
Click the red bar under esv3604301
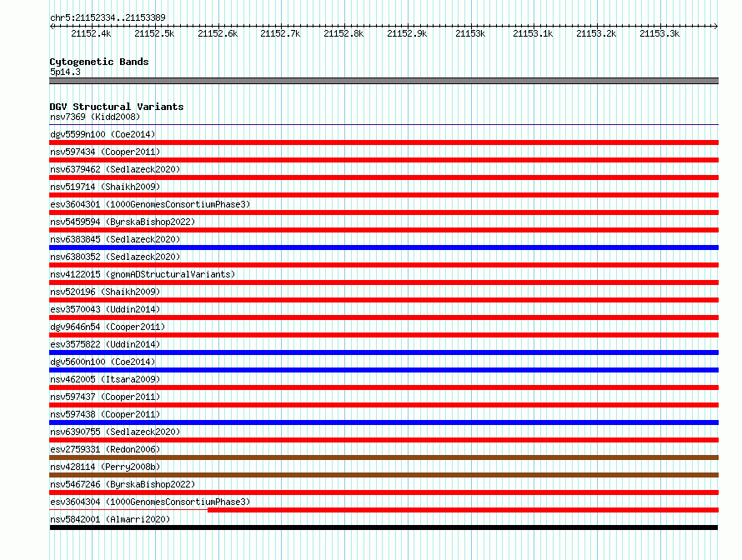pyautogui.click(x=384, y=212)
